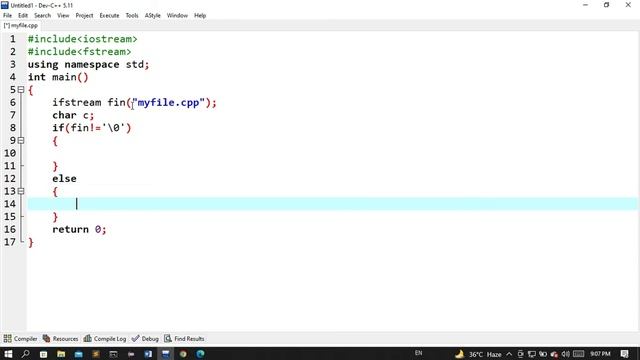This screenshot has width=640, height=360.
Task: Click the EN language indicator
Action: pos(418,353)
